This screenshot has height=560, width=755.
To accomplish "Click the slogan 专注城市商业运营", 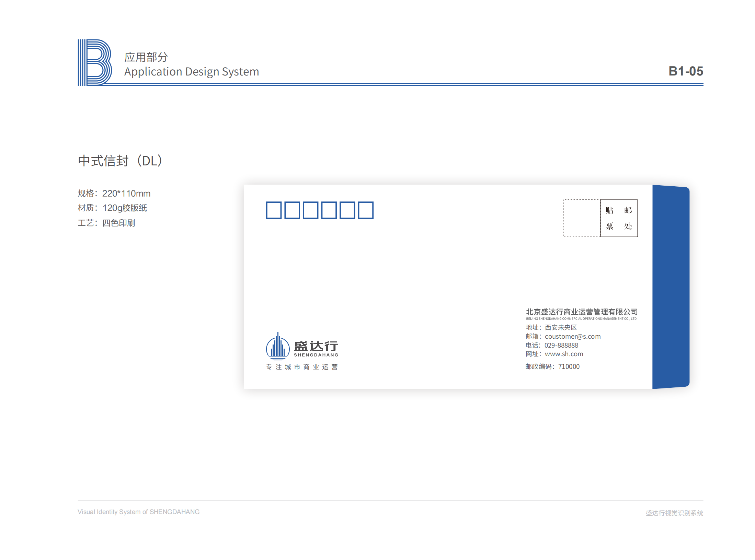I will 302,367.
